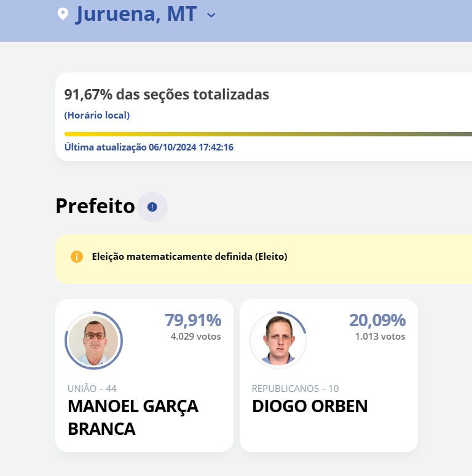472x476 pixels.
Task: Select Diogo Orben's candidate photo
Action: tap(278, 341)
